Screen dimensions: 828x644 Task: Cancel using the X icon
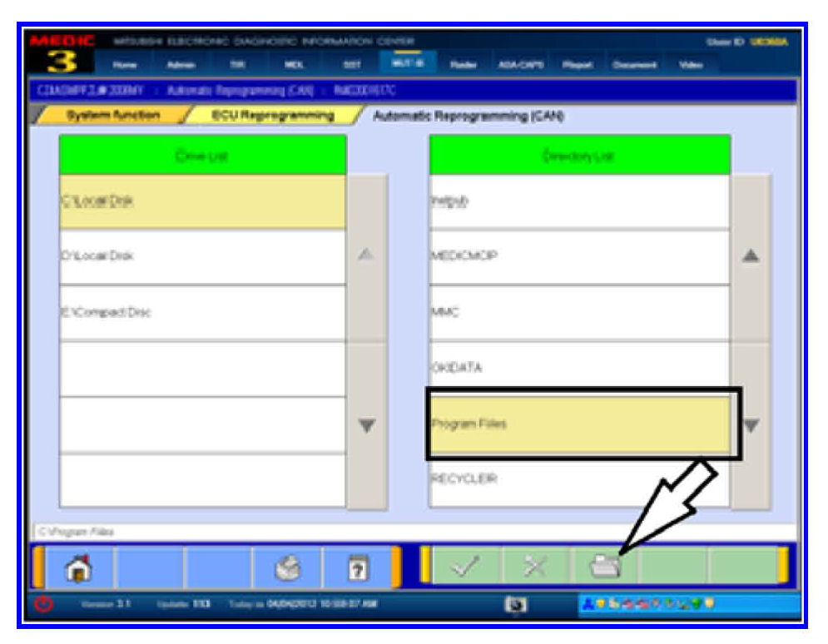(x=536, y=567)
